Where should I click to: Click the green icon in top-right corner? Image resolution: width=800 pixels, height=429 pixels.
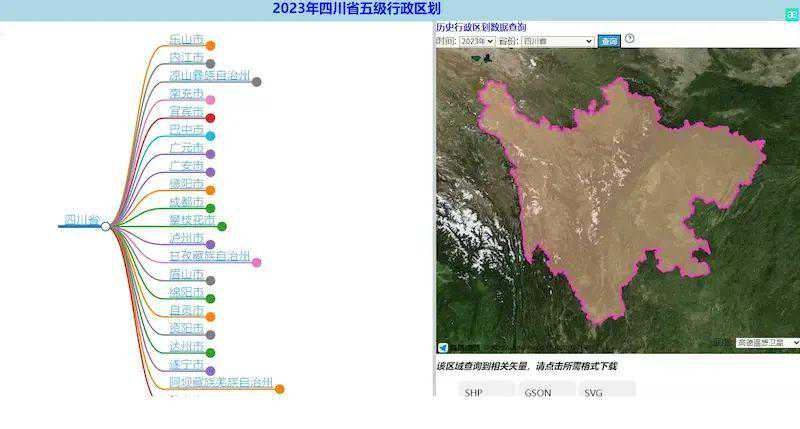790,8
